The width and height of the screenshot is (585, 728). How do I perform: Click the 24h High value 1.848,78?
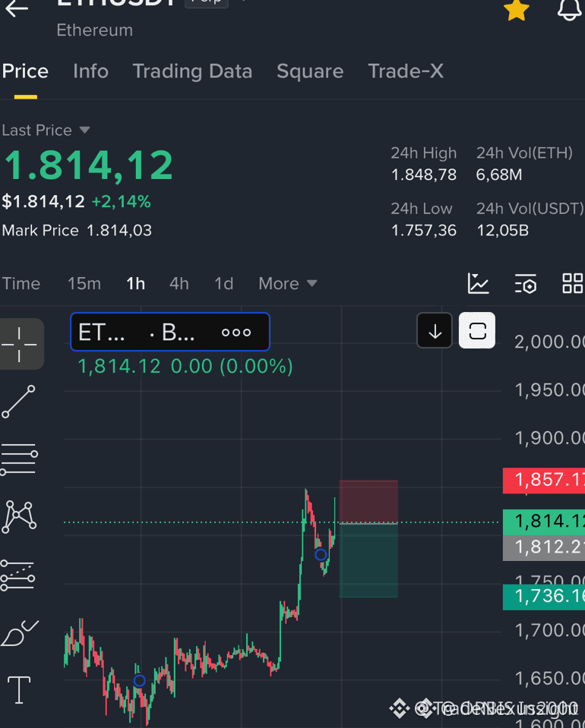pos(424,175)
